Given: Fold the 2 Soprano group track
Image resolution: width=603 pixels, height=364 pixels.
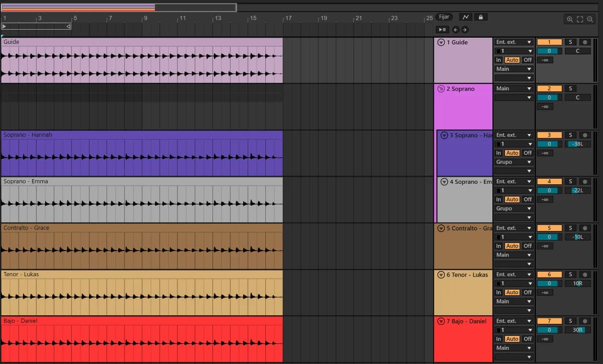Looking at the screenshot, I should [x=441, y=89].
